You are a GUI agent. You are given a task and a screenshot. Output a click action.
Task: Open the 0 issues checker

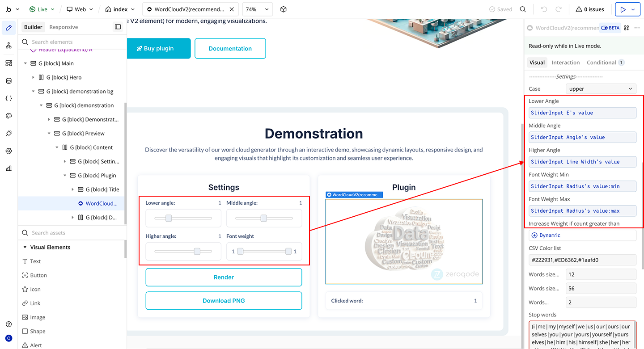(590, 9)
